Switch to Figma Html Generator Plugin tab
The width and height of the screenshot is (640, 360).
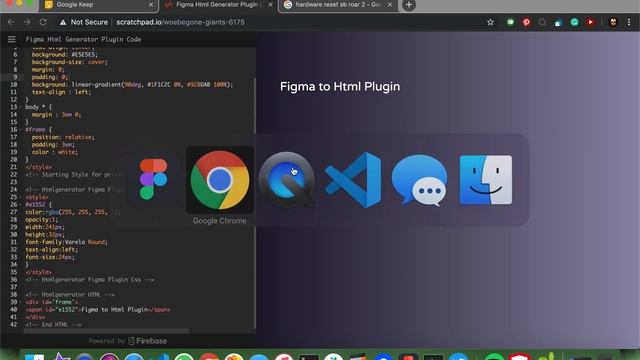click(x=218, y=5)
